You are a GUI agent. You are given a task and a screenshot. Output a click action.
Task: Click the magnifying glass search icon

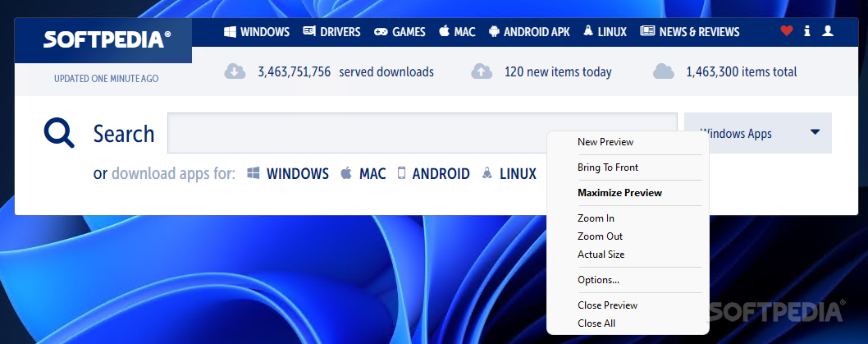(x=59, y=134)
